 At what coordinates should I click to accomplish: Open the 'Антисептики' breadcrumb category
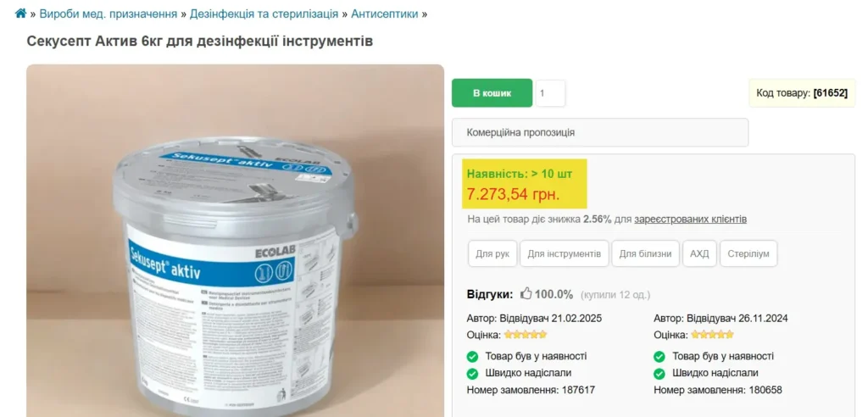(x=385, y=14)
